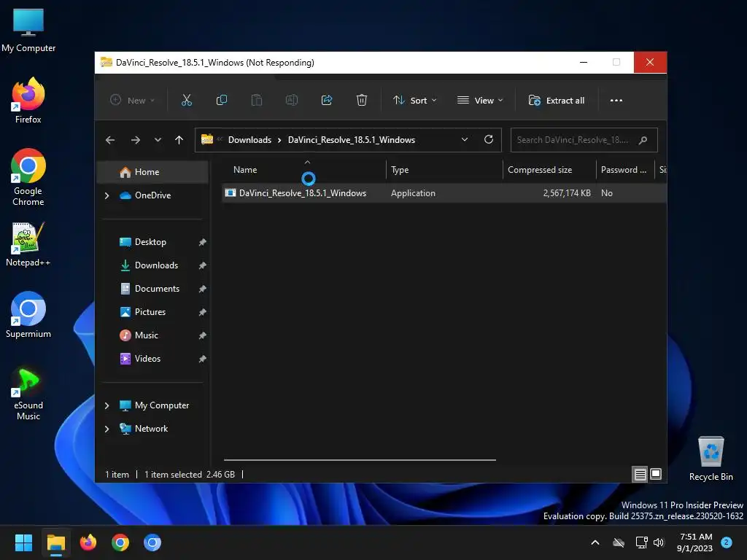Open Supermium desktop shortcut
The height and width of the screenshot is (560, 747).
click(x=28, y=315)
